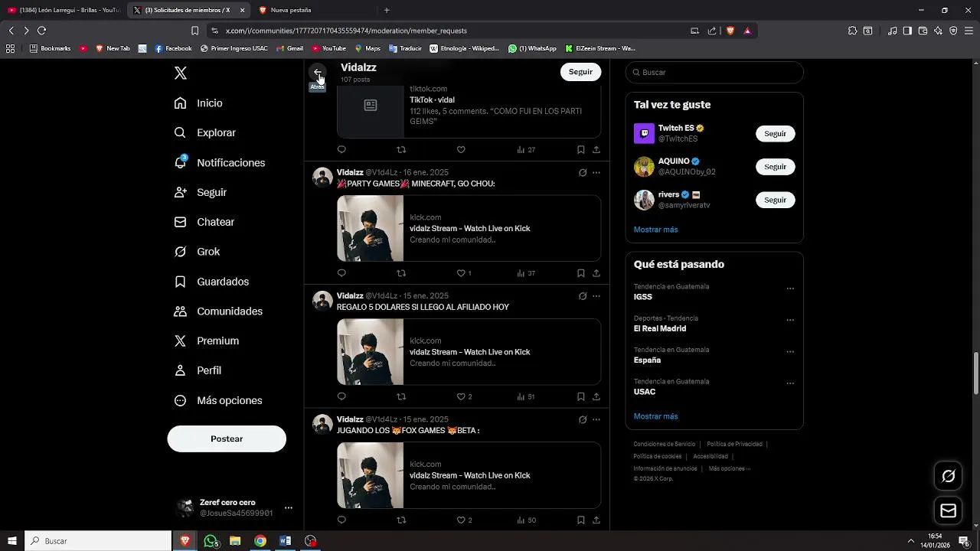Click Mostrar más under Qué está pasando
Screen dimensions: 980x551
point(655,416)
